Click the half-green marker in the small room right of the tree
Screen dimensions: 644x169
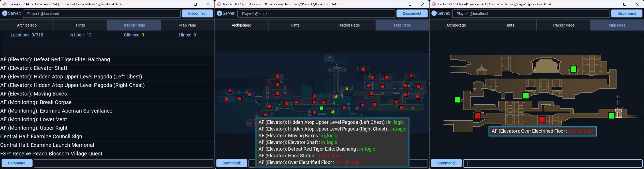point(346,89)
